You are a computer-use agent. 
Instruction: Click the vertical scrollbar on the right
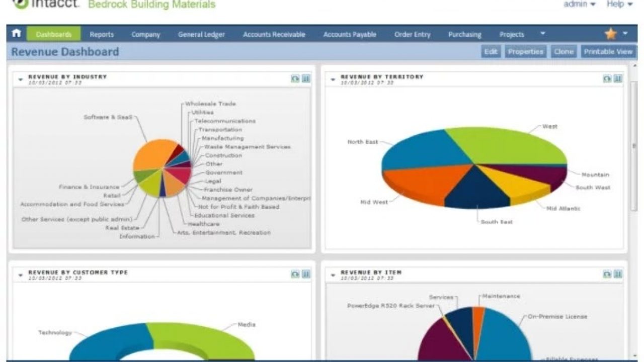(x=634, y=146)
